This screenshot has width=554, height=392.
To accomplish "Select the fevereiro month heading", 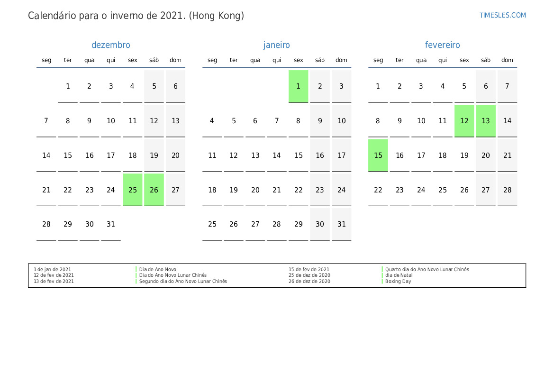I will tap(442, 45).
